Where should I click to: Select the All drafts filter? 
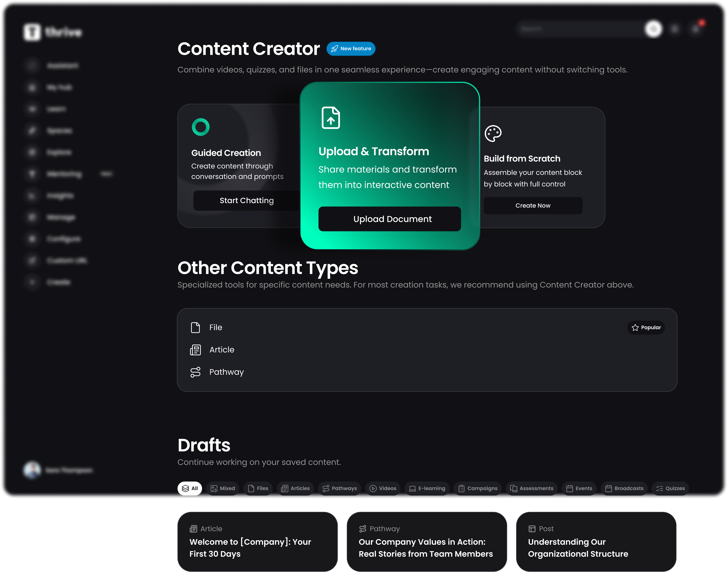[x=190, y=489]
